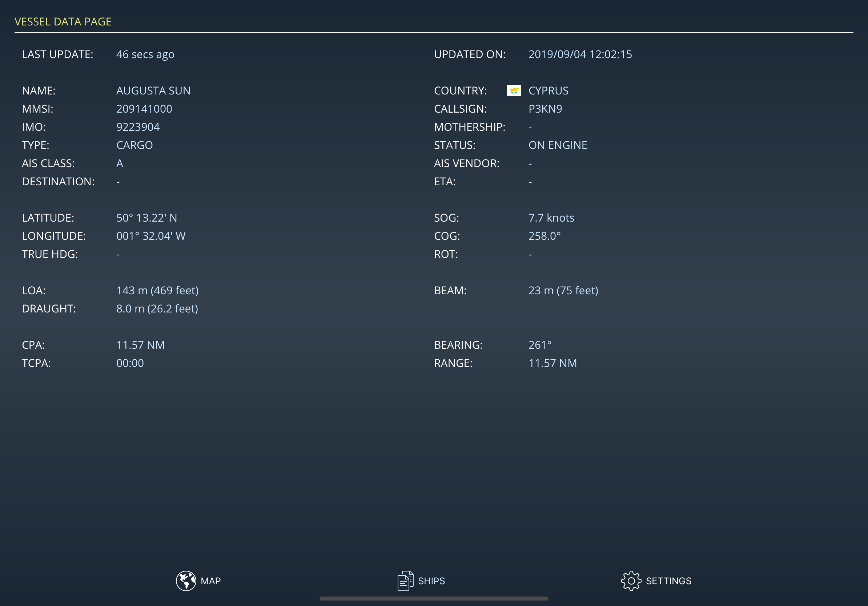Click the vessel name AUGUSTA SUN
This screenshot has width=868, height=606.
(153, 91)
